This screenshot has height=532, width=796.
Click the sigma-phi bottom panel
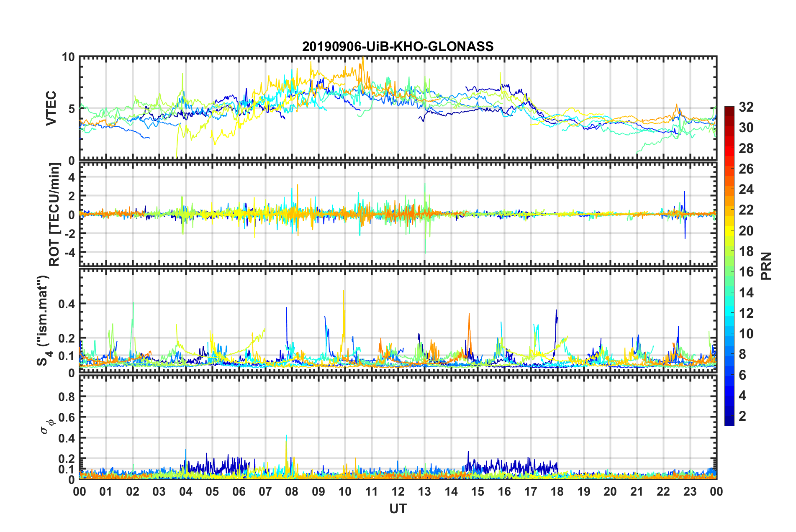tap(398, 427)
